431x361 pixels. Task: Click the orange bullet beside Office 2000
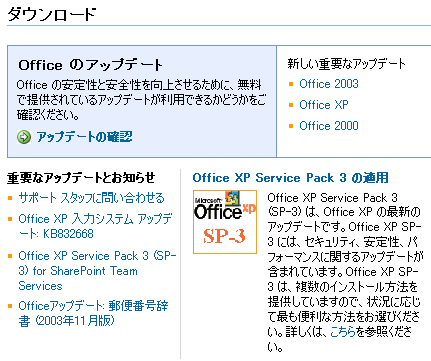(291, 126)
